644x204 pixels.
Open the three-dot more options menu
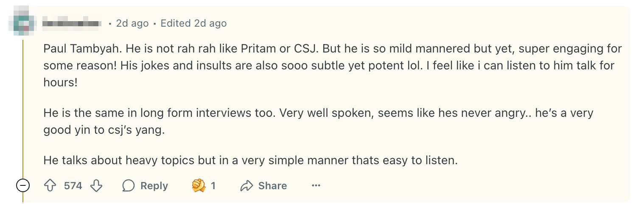(316, 185)
